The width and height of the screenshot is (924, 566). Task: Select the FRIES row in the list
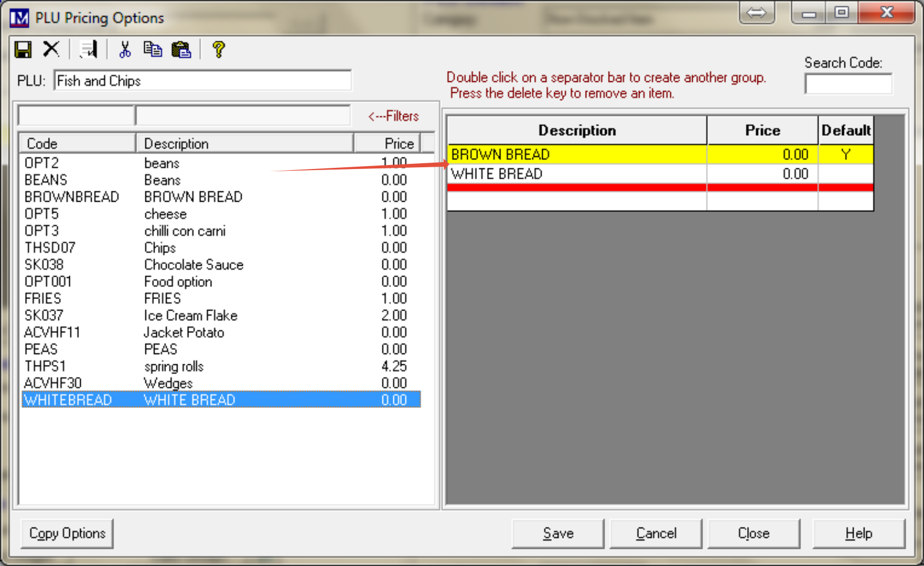221,298
